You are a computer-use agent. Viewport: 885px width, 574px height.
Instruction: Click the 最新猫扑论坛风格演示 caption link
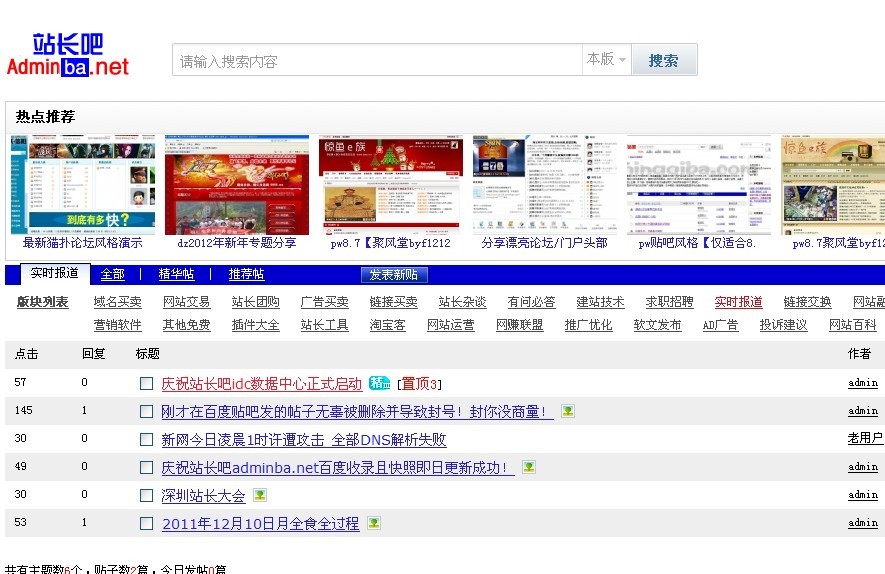(x=82, y=243)
